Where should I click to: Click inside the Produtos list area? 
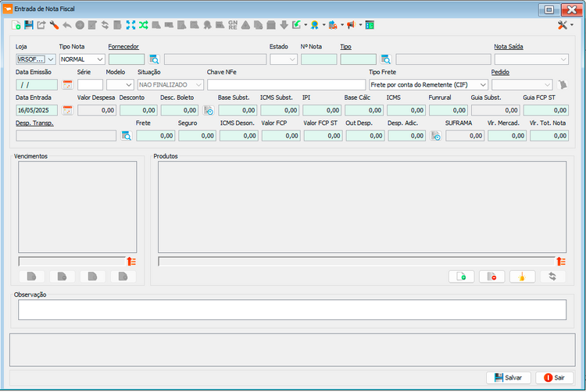coord(362,207)
